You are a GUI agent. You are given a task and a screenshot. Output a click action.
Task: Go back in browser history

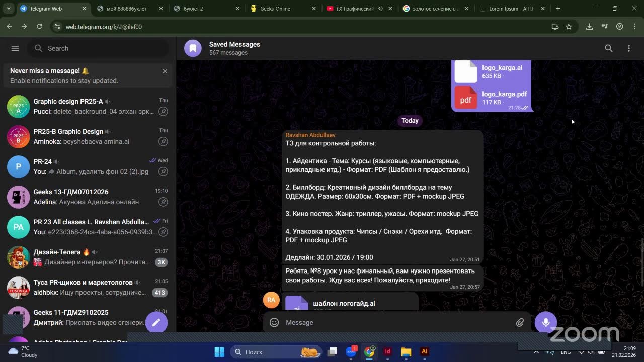tap(9, 27)
